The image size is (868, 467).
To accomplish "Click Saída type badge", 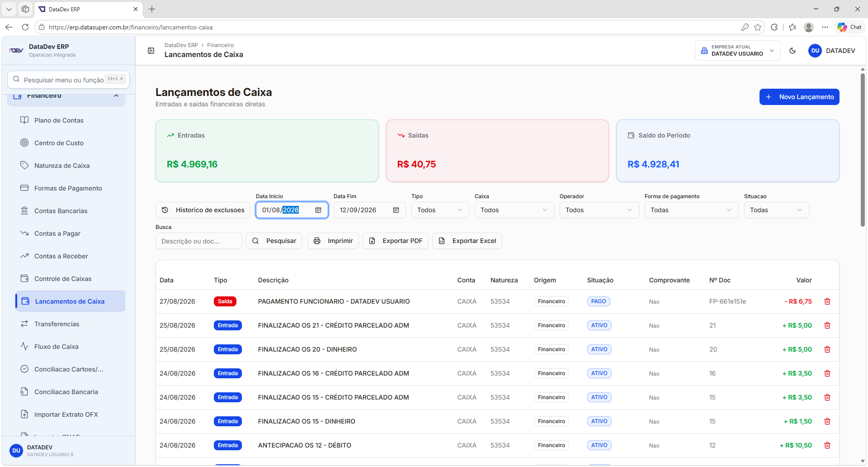I will pyautogui.click(x=225, y=301).
